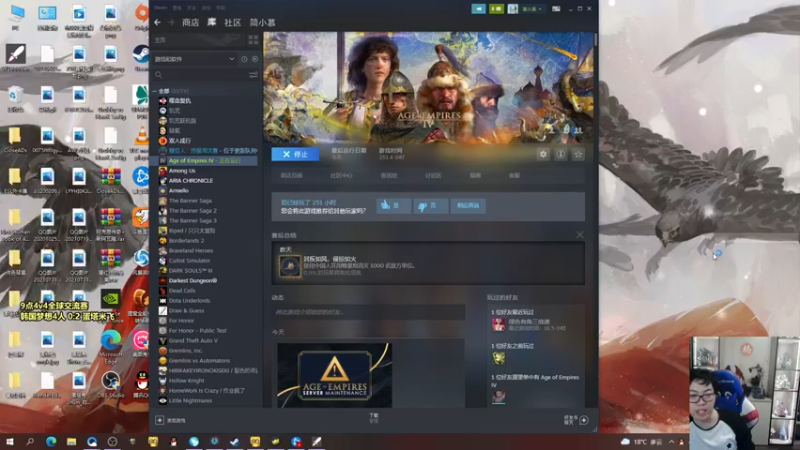Open the Windows Start menu

pyautogui.click(x=10, y=441)
